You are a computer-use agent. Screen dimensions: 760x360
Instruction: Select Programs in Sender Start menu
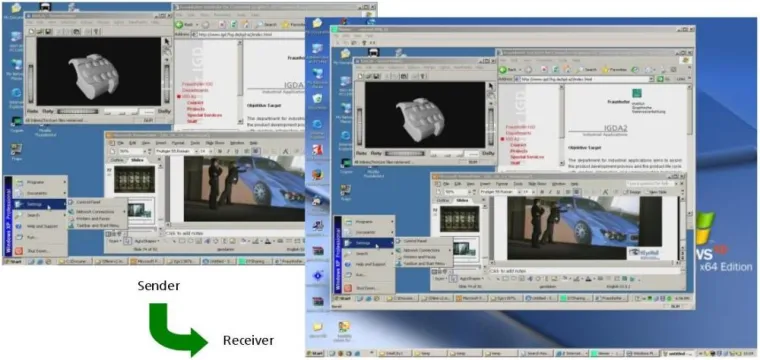tap(35, 182)
